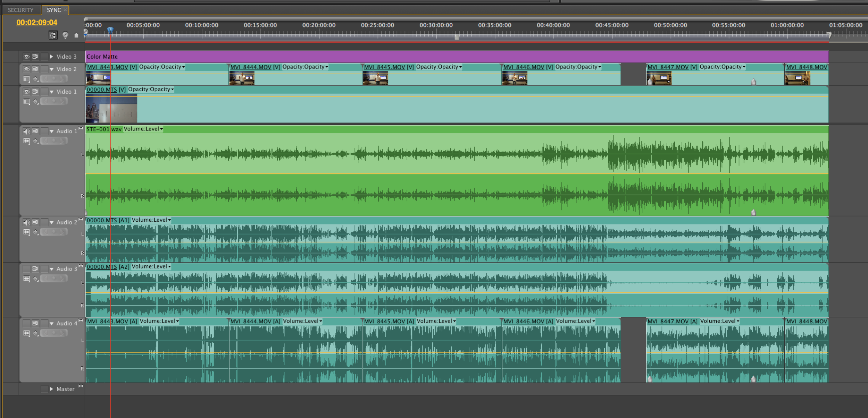
Task: Hide Video 3 track with eye icon
Action: tap(26, 57)
